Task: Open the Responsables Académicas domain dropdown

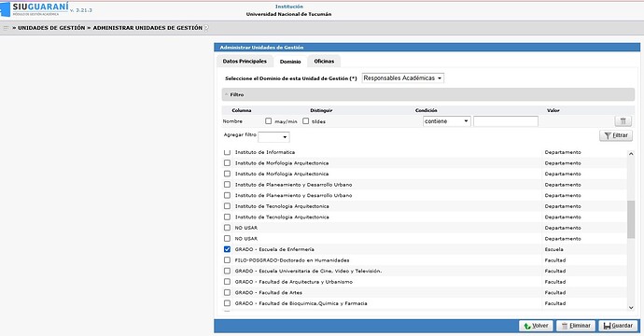Action: point(402,78)
